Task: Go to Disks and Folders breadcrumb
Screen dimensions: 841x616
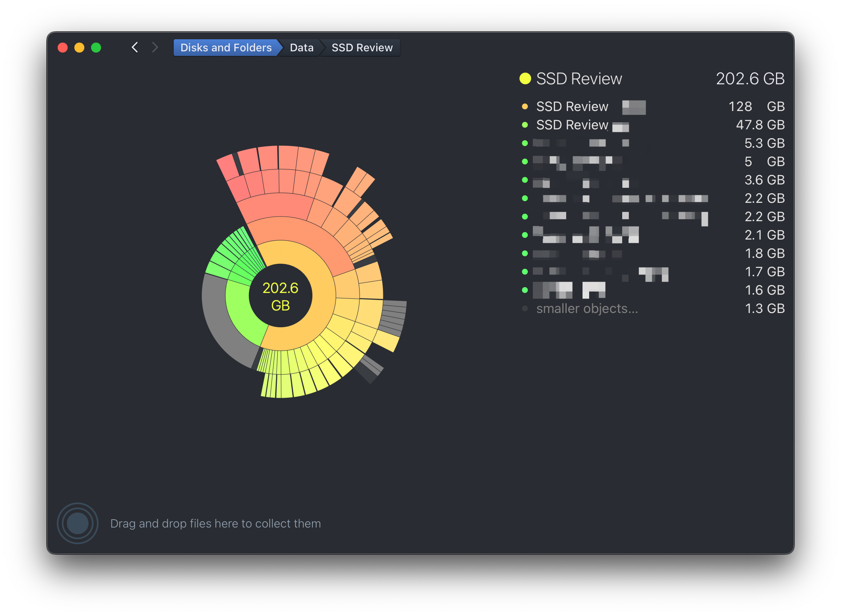Action: (x=225, y=48)
